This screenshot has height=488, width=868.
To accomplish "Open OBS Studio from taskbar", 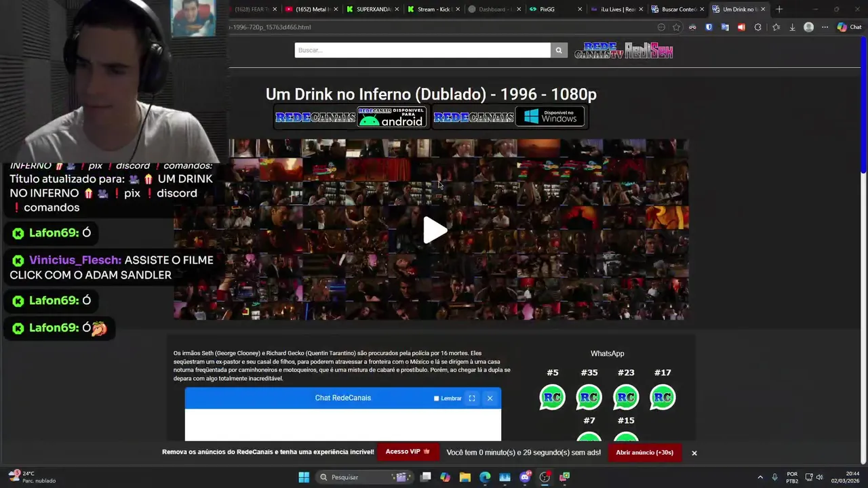I will click(x=545, y=477).
